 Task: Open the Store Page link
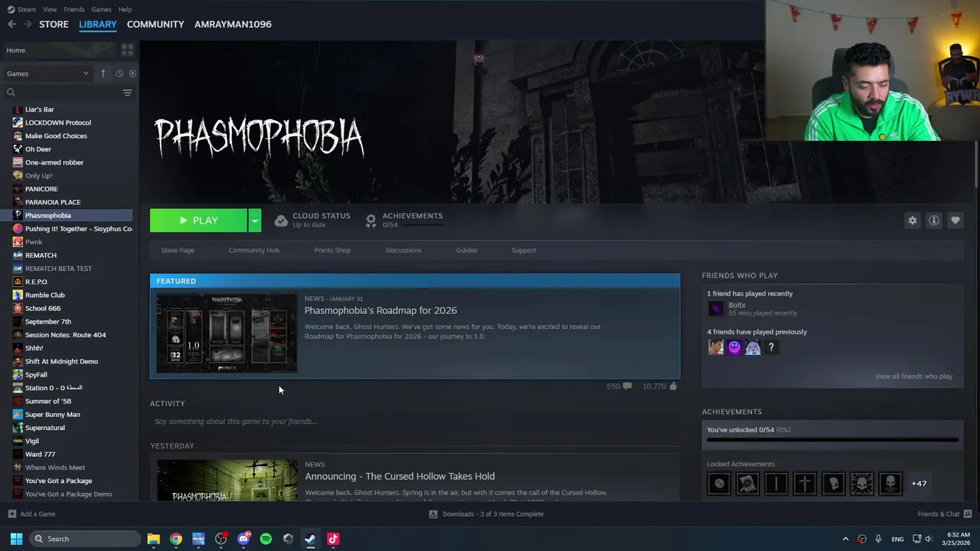[178, 250]
